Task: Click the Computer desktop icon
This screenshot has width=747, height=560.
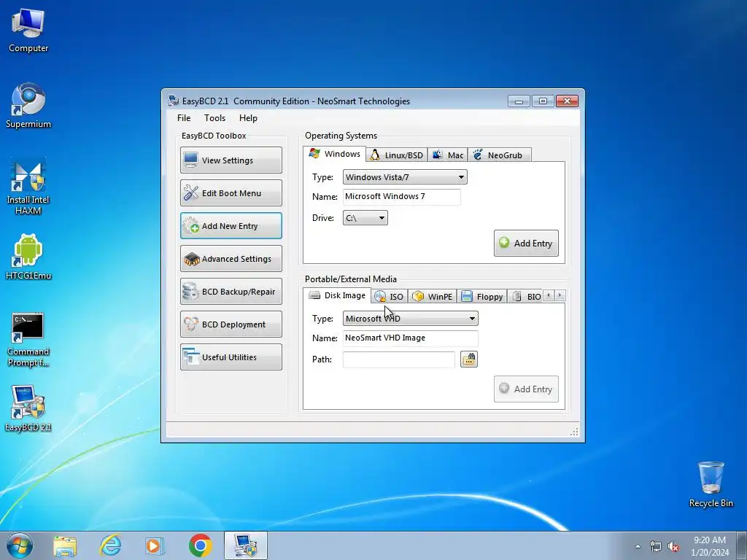Action: click(28, 30)
